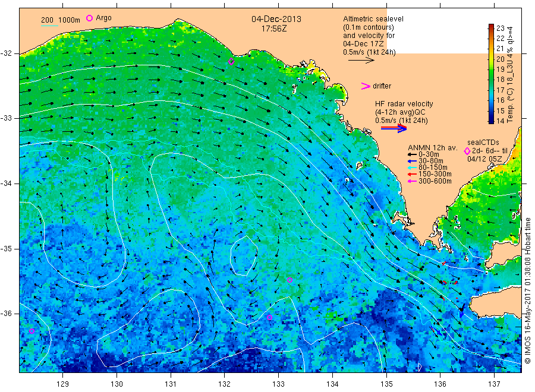
Task: Click the '200 1000m' isobath label
Action: 61,20
